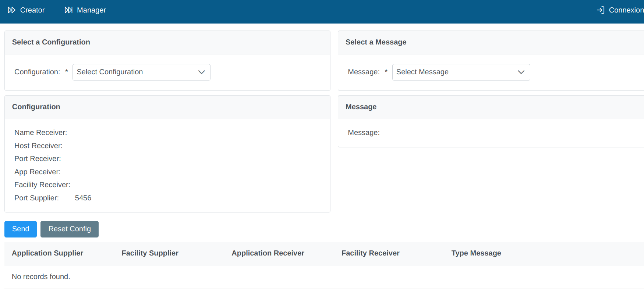The height and width of the screenshot is (293, 644).
Task: Click the Facility Supplier column header
Action: click(x=150, y=253)
